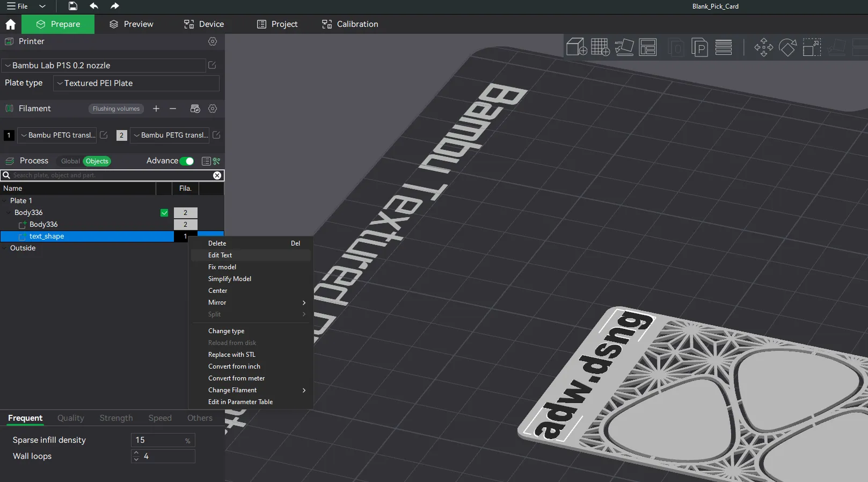Click the layers variable height icon

[724, 47]
